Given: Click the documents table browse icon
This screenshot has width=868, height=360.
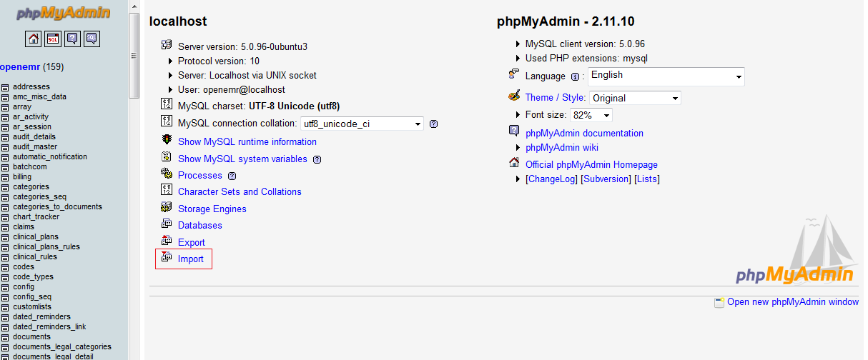Looking at the screenshot, I should pyautogui.click(x=5, y=337).
